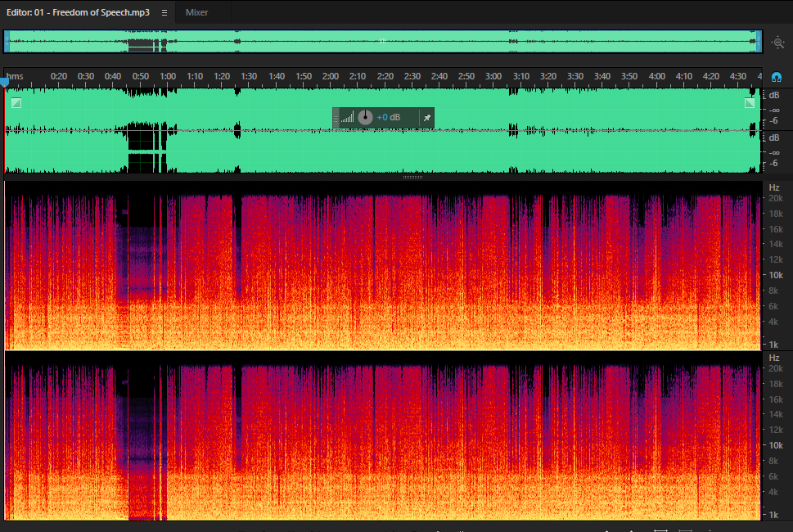
Task: Click the bottom channel dB scale label
Action: pos(774,138)
